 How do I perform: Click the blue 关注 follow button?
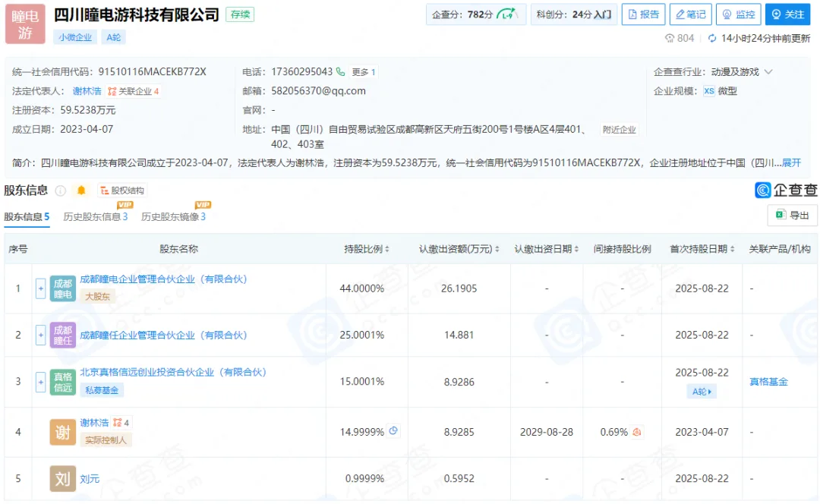pos(789,14)
